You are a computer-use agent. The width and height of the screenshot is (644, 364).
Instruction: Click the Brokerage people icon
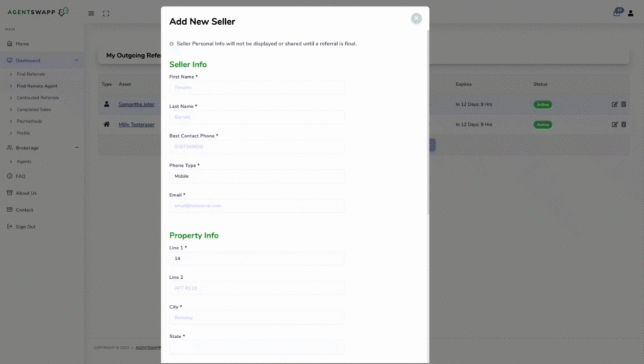click(9, 147)
